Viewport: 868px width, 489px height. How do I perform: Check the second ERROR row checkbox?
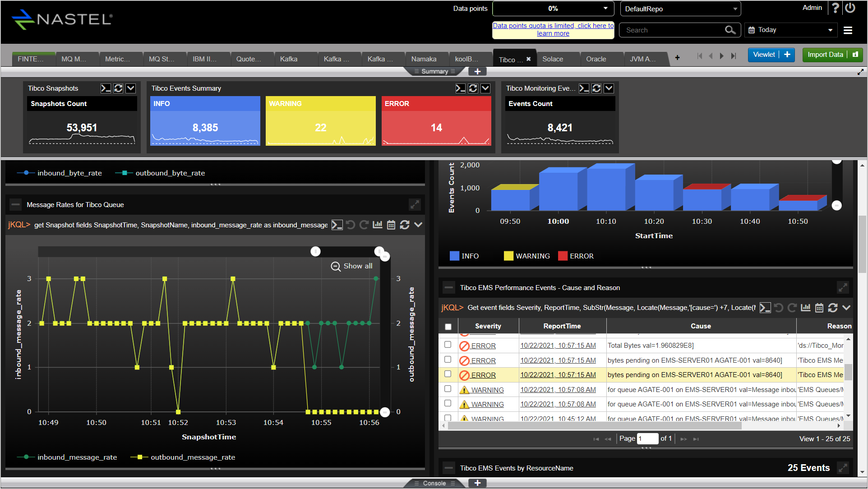[448, 360]
